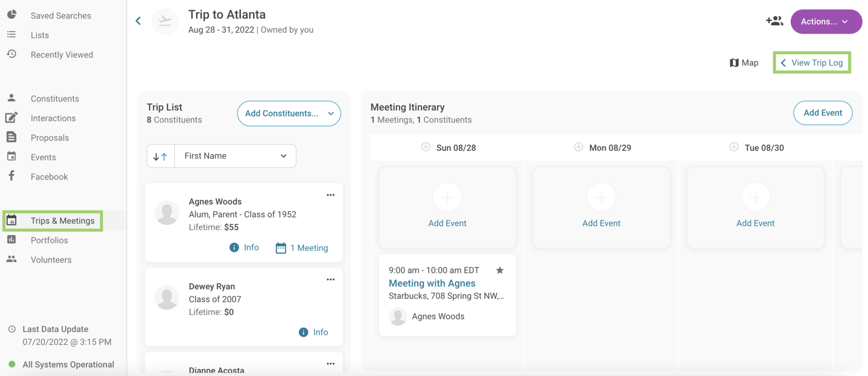The height and width of the screenshot is (376, 868).
Task: Open Portfolios in the sidebar
Action: tap(49, 240)
